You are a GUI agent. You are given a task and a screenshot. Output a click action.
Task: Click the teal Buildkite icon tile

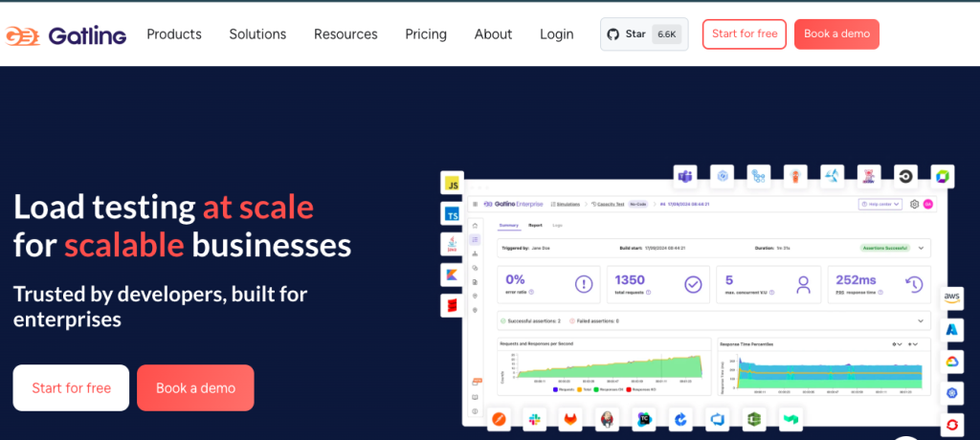(x=791, y=420)
